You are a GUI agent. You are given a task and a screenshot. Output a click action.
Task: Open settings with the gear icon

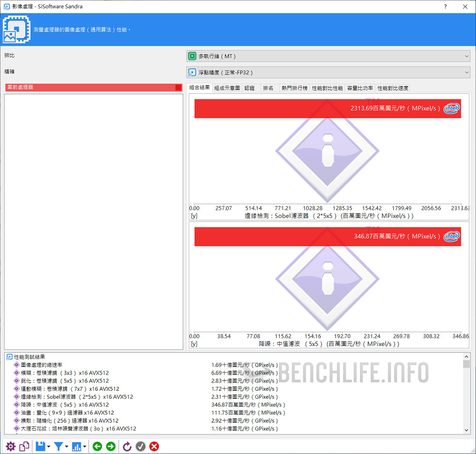pos(10,446)
